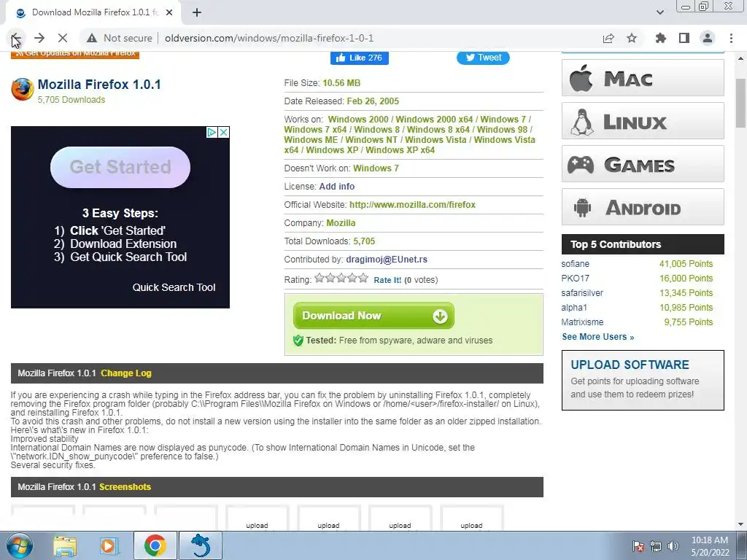Click the system tray volume icon
747x560 pixels.
coord(673,546)
